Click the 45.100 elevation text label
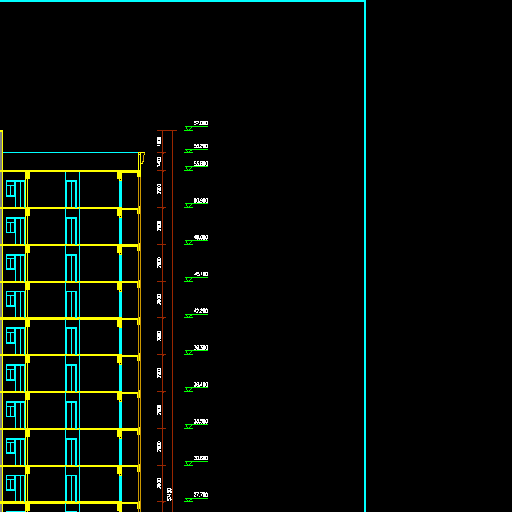 coord(201,274)
